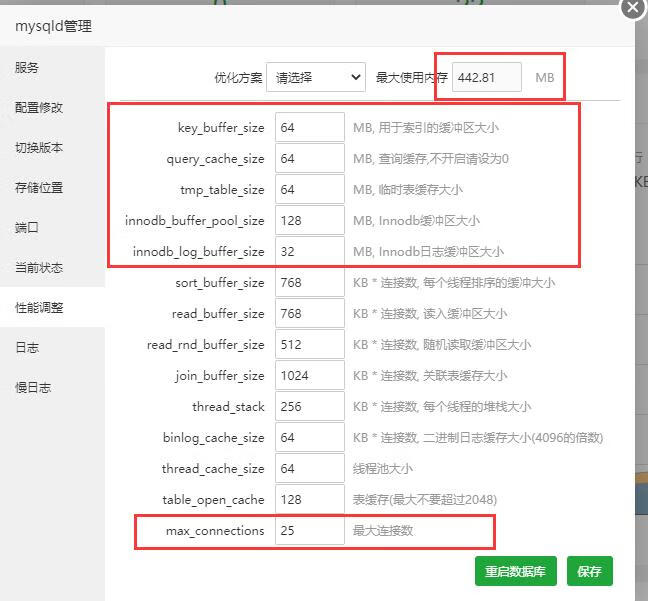Image resolution: width=648 pixels, height=601 pixels.
Task: Click the 最大使用内存 value field
Action: pyautogui.click(x=487, y=77)
